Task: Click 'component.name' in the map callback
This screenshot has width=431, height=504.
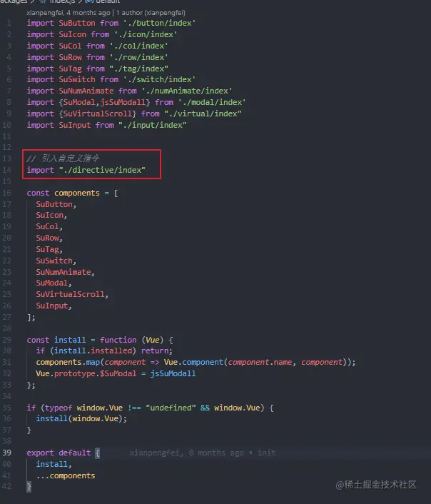Action: point(260,362)
